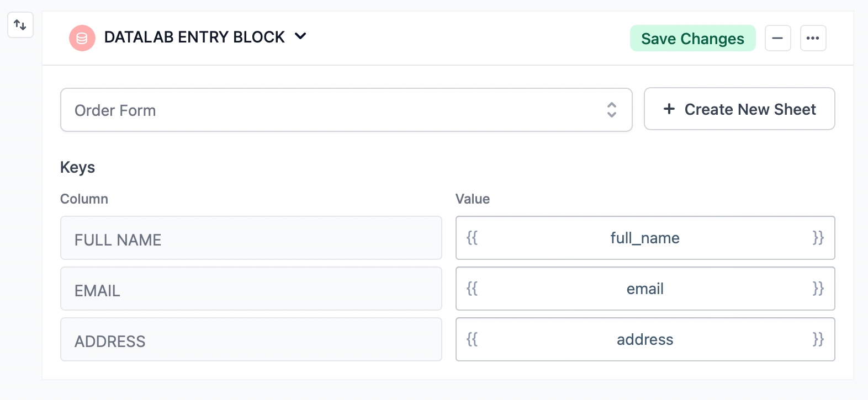The width and height of the screenshot is (868, 400).
Task: Edit the address value field
Action: click(x=645, y=339)
